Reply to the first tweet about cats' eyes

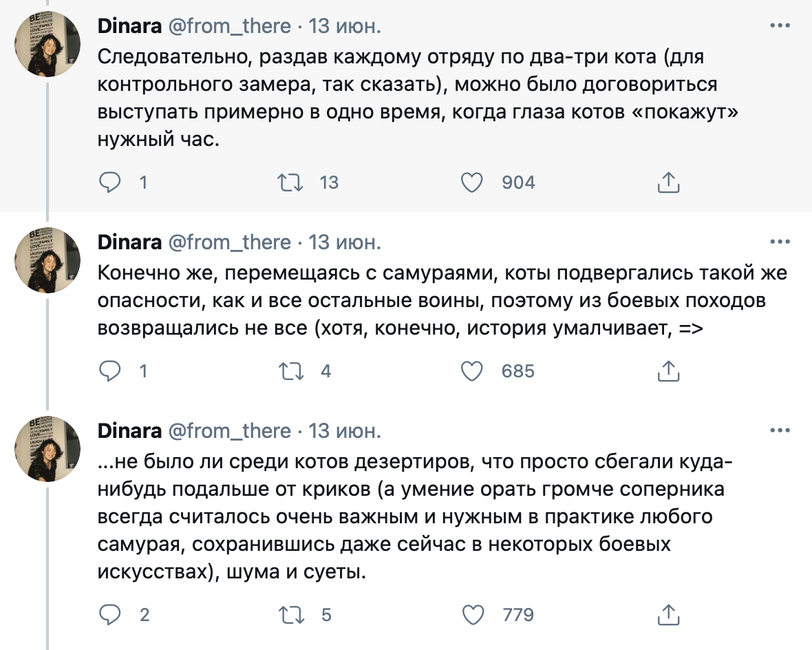click(110, 182)
